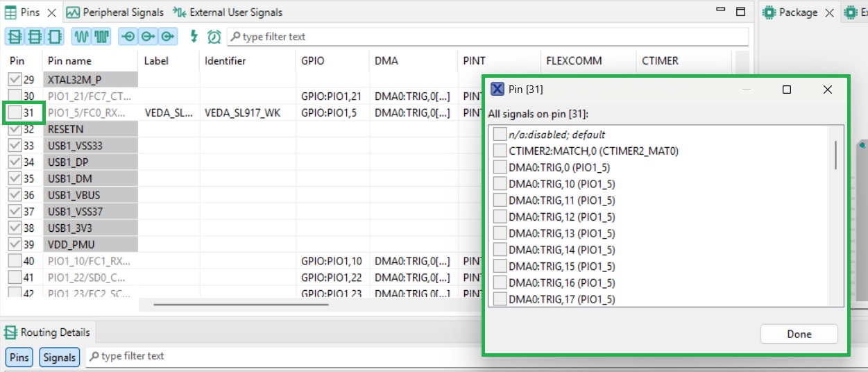Click the External User Signals tab icon

click(179, 12)
